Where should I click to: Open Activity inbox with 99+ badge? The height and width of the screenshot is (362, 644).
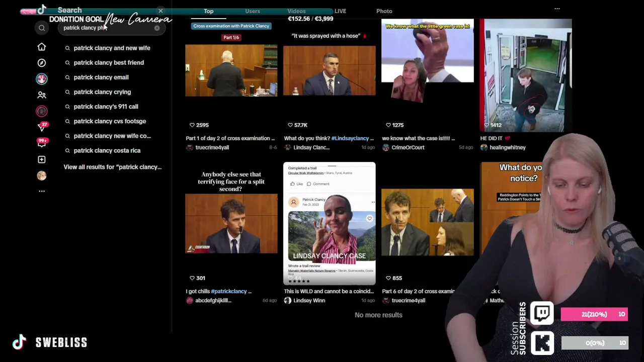coord(42,143)
